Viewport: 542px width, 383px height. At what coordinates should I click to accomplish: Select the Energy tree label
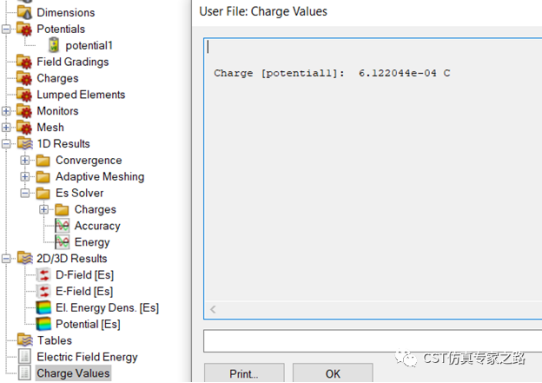pyautogui.click(x=92, y=242)
